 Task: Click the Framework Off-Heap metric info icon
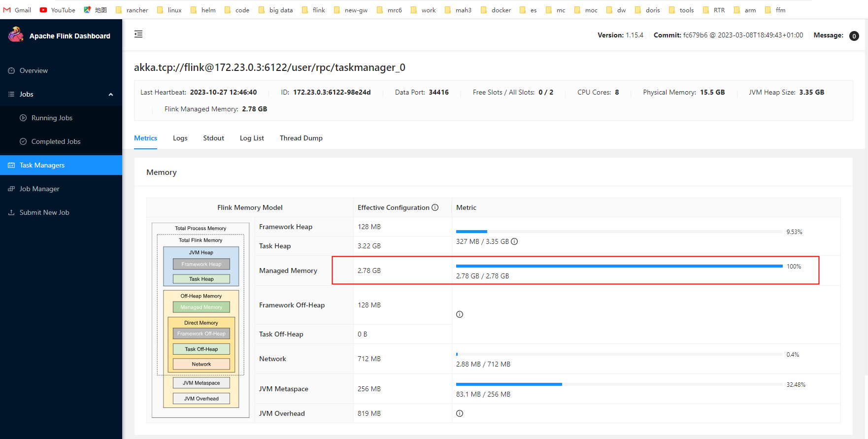pyautogui.click(x=460, y=314)
